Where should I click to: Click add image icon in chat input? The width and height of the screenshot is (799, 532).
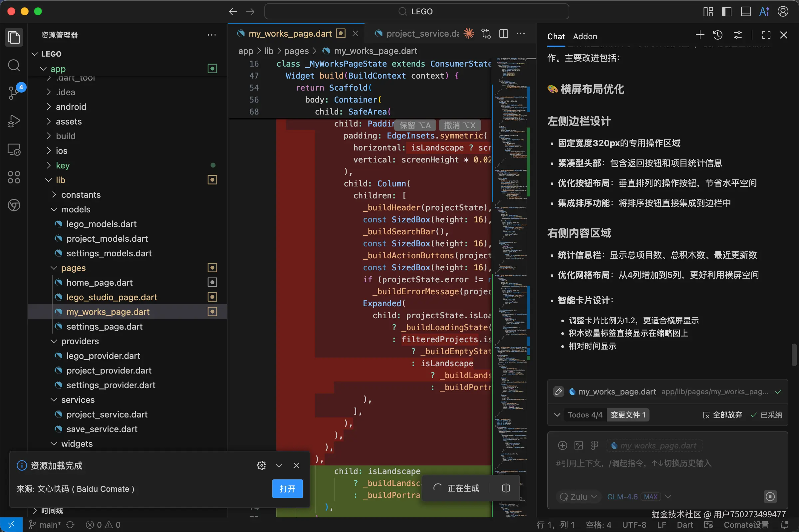coord(579,445)
